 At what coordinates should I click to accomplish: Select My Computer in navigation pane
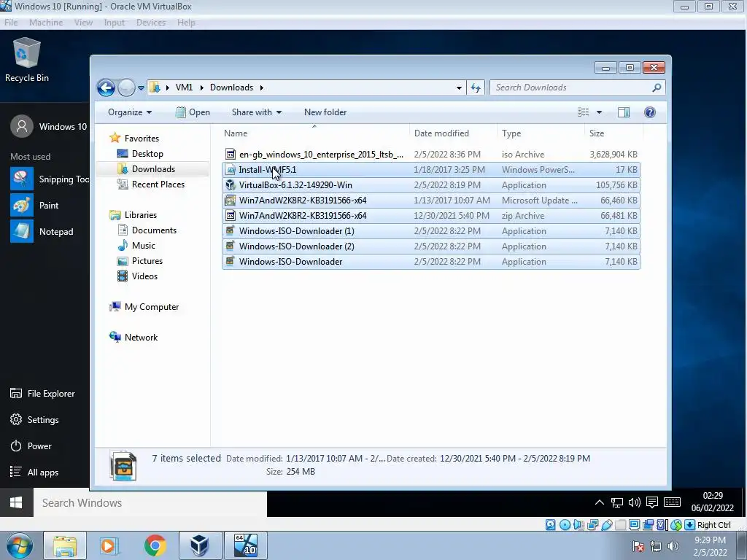152,307
